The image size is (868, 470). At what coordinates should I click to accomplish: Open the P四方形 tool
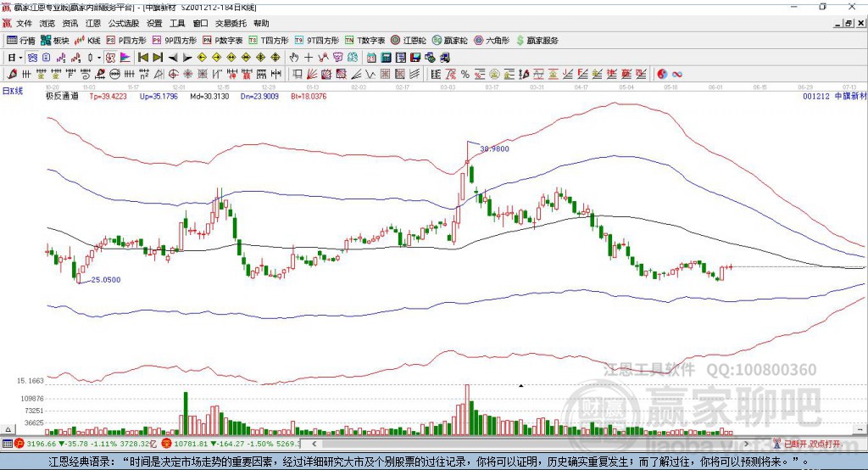(126, 41)
